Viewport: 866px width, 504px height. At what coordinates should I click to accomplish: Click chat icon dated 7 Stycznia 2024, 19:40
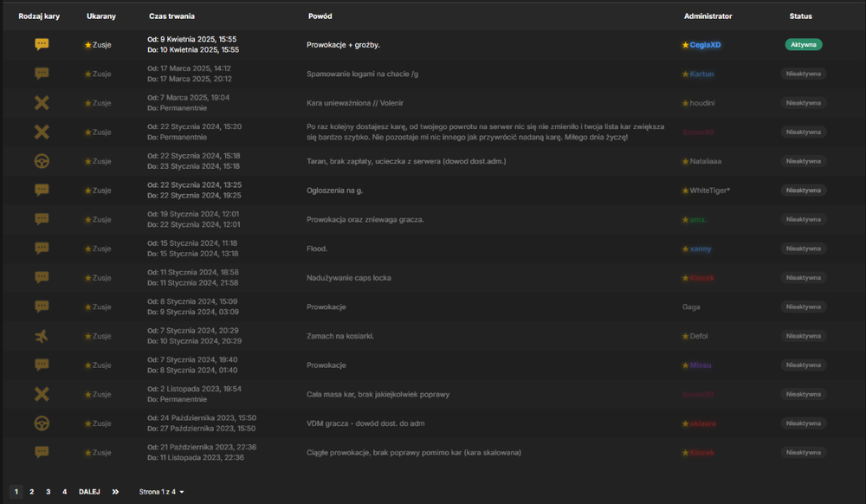point(42,365)
